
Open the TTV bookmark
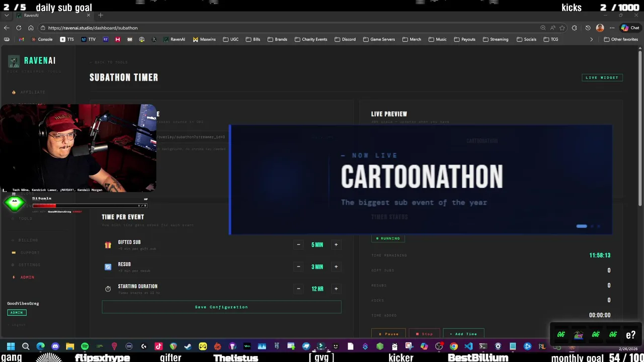(89, 39)
